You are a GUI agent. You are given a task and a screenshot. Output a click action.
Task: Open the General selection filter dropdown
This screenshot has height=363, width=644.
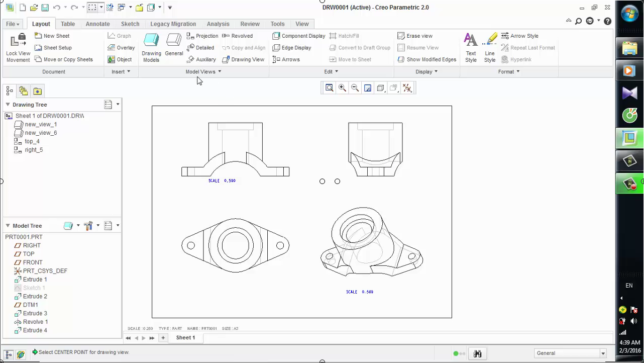point(603,353)
